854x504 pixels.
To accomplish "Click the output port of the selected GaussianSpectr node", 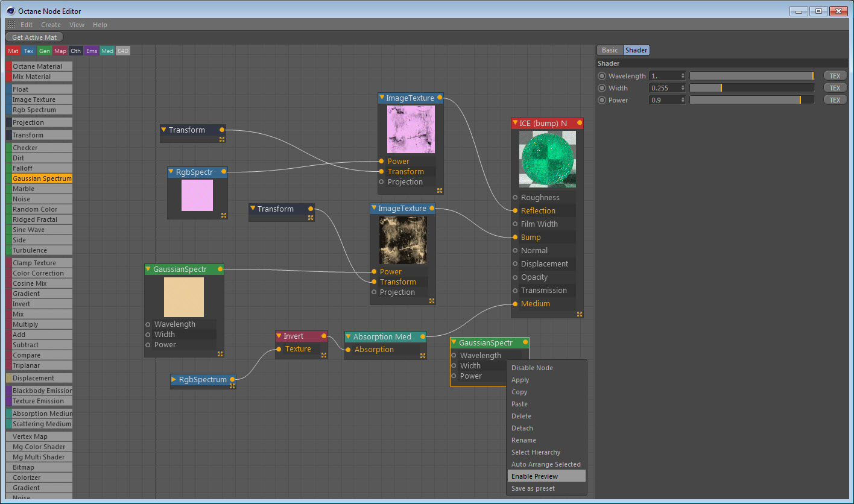I will click(525, 342).
